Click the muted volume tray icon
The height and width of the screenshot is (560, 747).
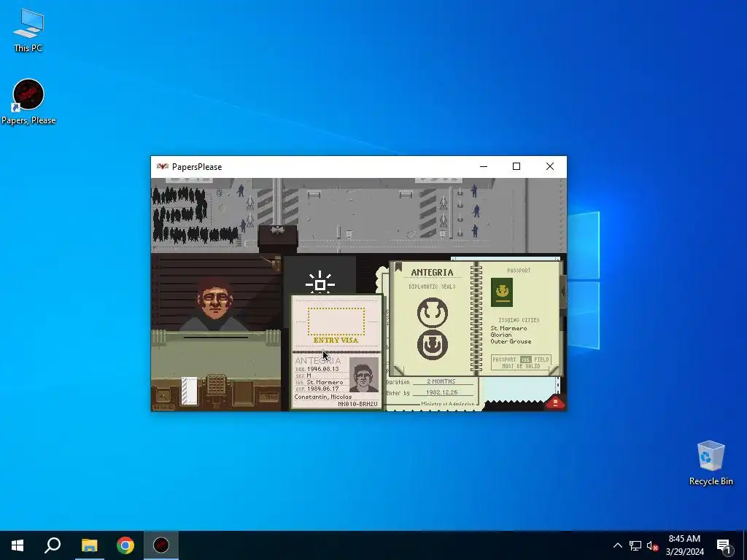[x=652, y=545]
